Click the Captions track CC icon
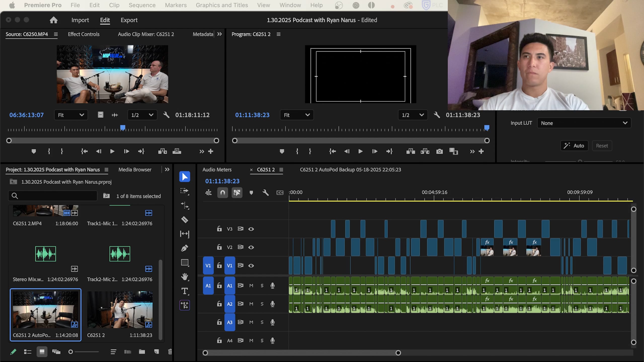 coord(280,193)
